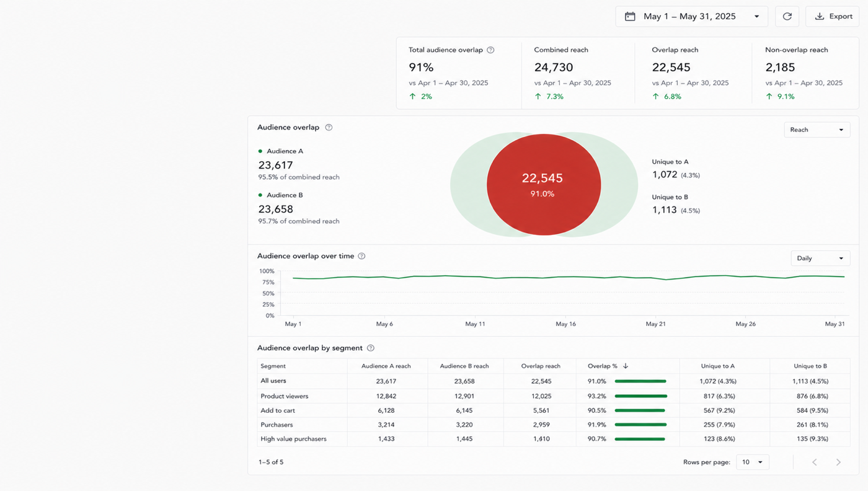Screen dimensions: 868x491
Task: Open the Reach metric dropdown
Action: pyautogui.click(x=817, y=130)
